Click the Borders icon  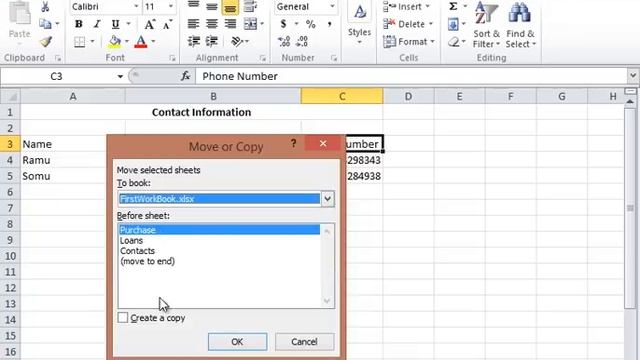click(80, 42)
